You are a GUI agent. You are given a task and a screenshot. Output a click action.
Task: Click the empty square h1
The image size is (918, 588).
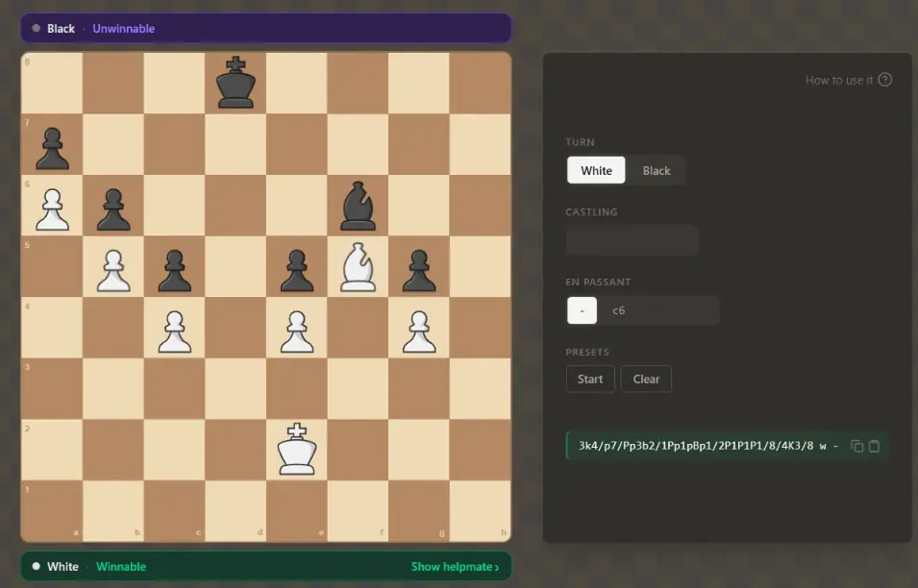tap(480, 510)
